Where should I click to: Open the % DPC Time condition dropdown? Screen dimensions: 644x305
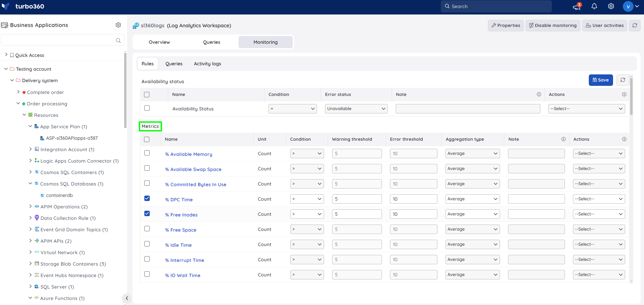pyautogui.click(x=307, y=199)
